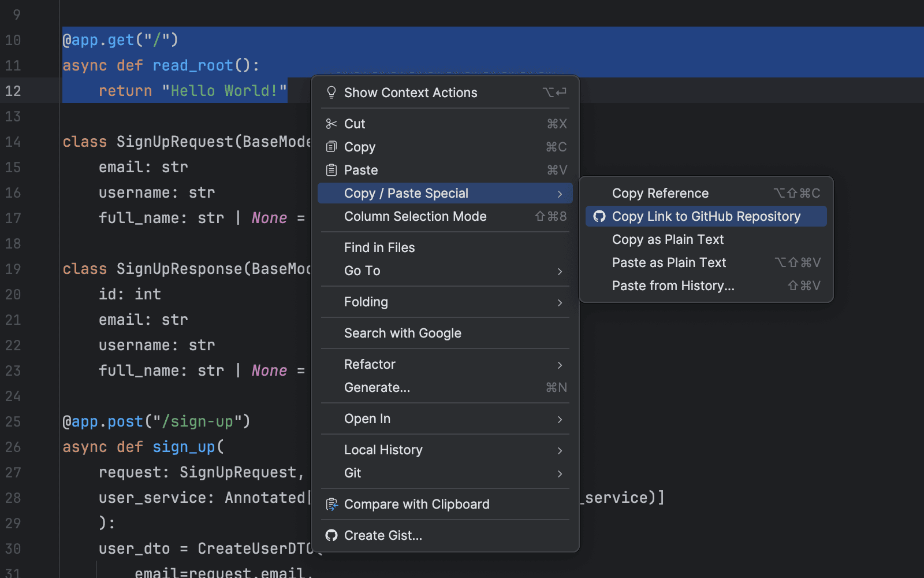Open Paste from History dialog
The image size is (924, 578).
673,285
